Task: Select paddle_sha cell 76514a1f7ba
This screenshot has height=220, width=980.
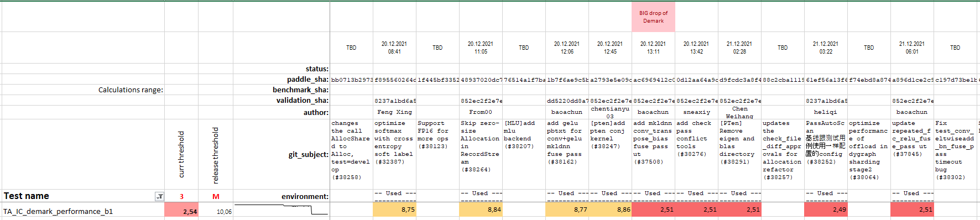Action: (524, 80)
